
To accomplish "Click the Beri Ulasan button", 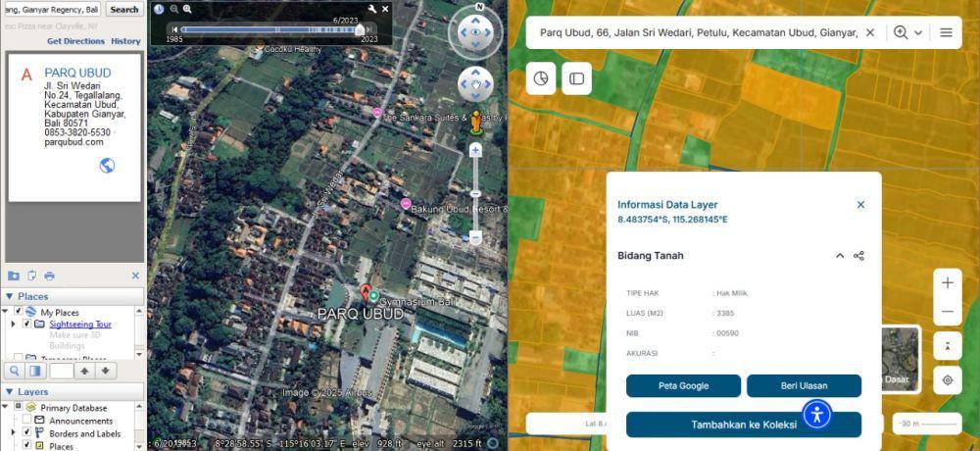I will (804, 386).
